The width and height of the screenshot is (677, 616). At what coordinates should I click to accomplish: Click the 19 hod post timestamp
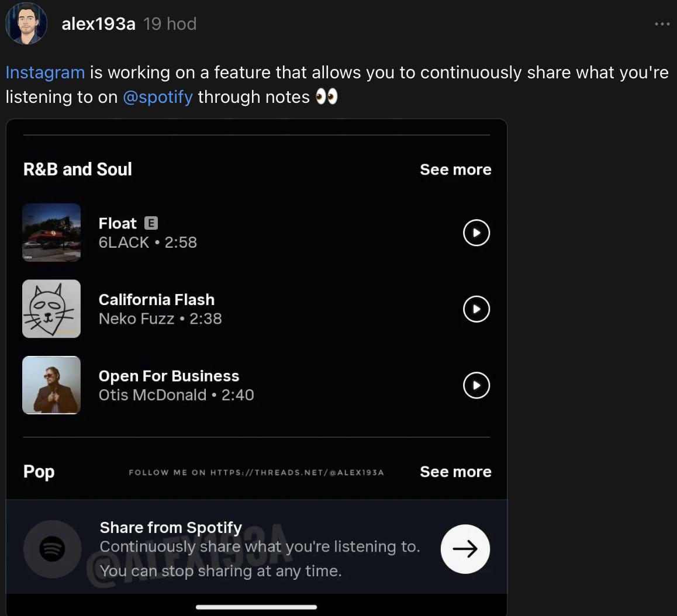pos(170,24)
